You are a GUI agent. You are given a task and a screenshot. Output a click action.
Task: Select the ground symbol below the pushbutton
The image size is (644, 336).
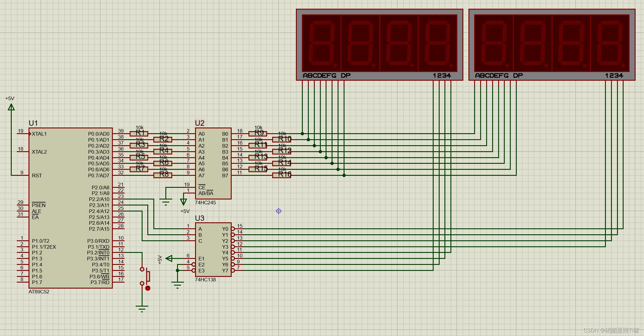pos(142,308)
